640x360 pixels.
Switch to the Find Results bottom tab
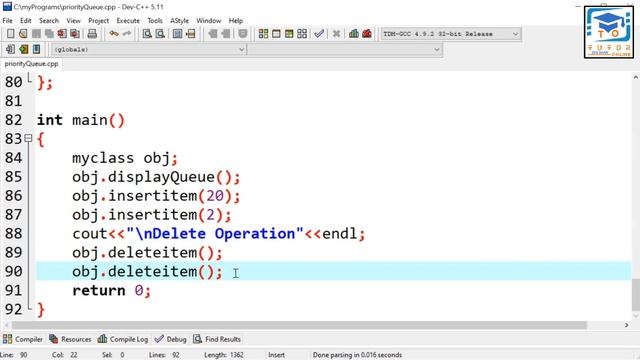tap(217, 339)
